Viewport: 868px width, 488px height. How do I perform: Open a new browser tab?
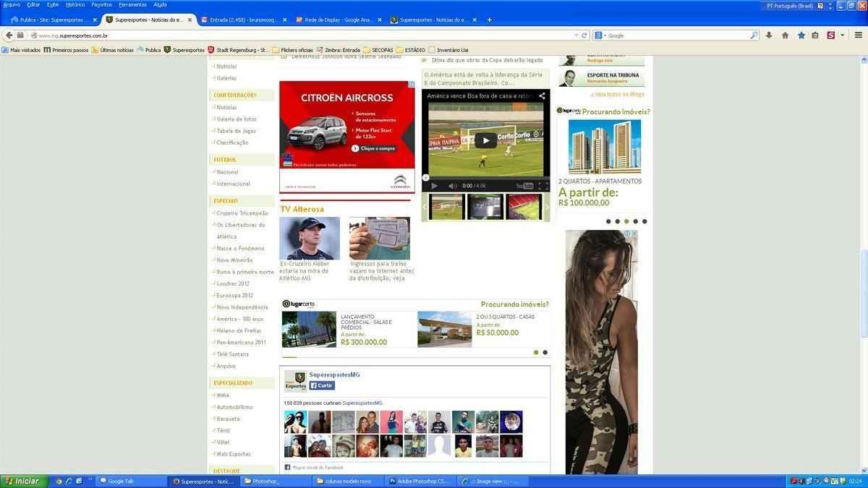pyautogui.click(x=489, y=20)
